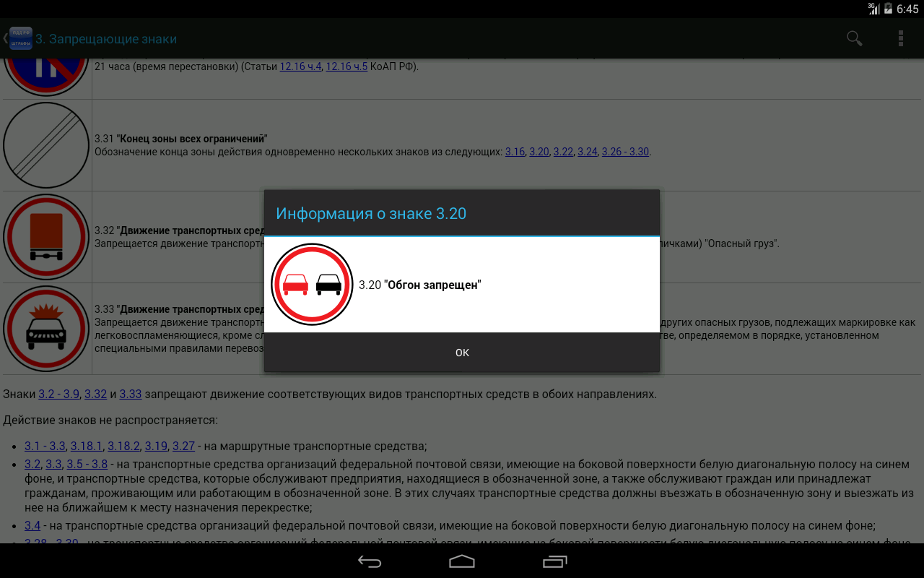Image resolution: width=924 pixels, height=578 pixels.
Task: Open the 12.16 ч.5 article link
Action: [x=346, y=66]
